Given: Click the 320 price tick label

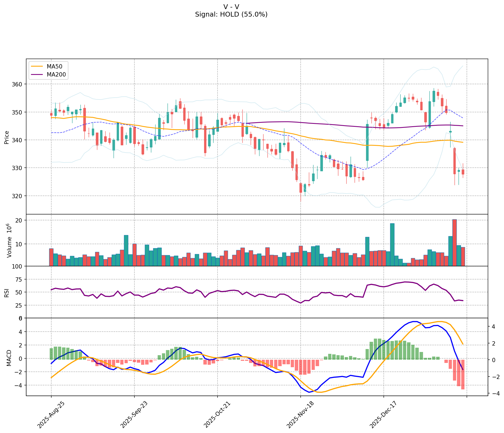Looking at the screenshot, I should pos(17,196).
